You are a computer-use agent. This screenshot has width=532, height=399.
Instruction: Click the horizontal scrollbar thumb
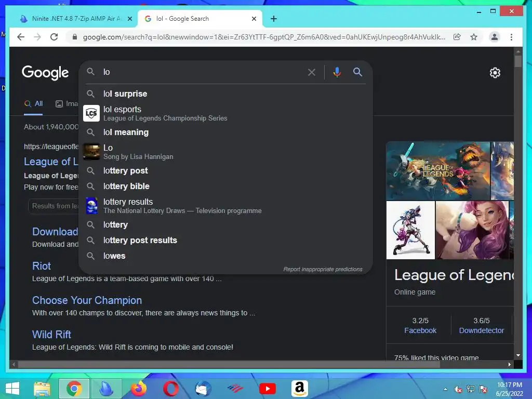coord(229,364)
